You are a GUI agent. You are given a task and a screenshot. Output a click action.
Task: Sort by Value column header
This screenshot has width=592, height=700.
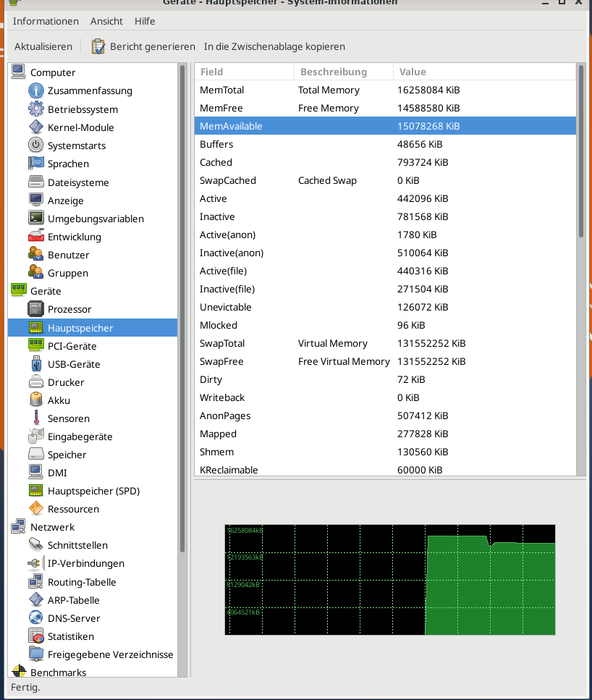pyautogui.click(x=484, y=72)
